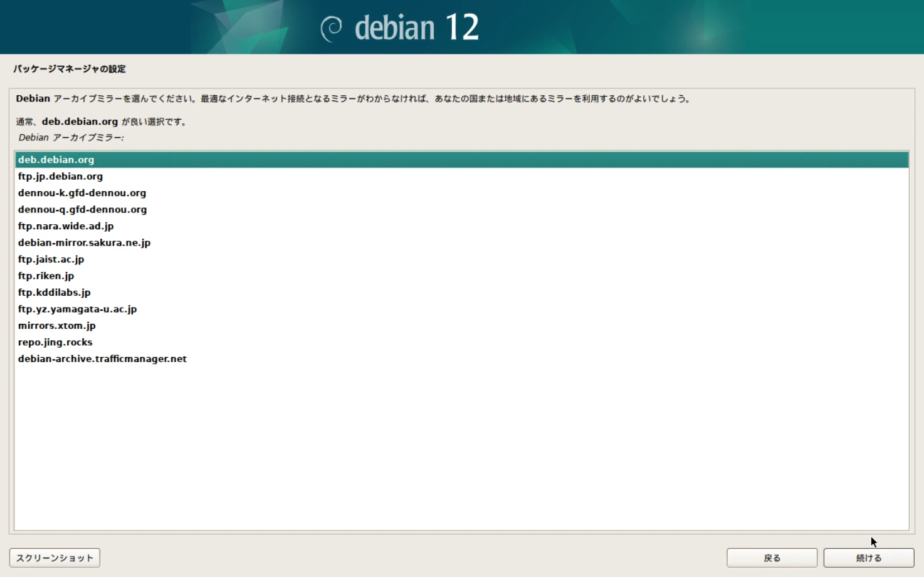
Task: Select the ftp.jp.debian.org mirror
Action: [x=461, y=176]
